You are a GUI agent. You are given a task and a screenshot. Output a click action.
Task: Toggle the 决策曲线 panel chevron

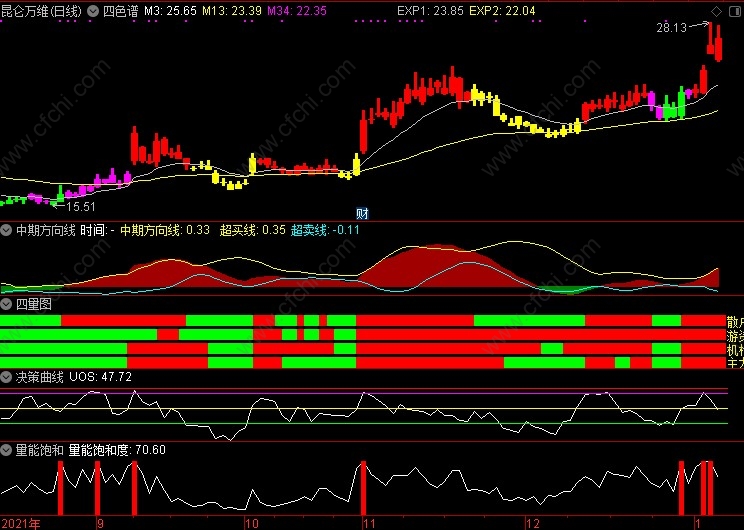click(7, 377)
